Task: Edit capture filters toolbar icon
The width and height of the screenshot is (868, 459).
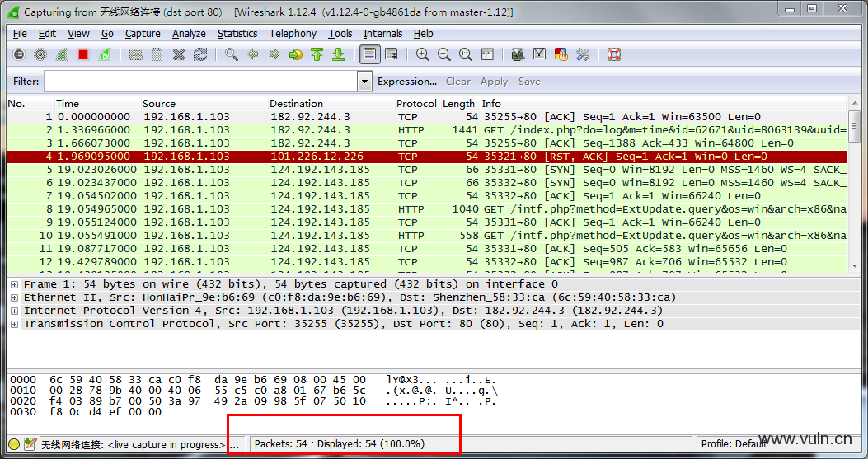Action: [x=518, y=54]
